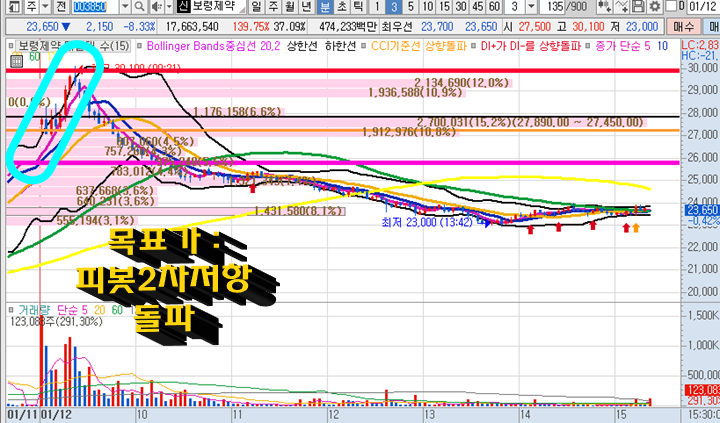Open stock code history dropdown arrow
Image resolution: width=720 pixels, height=423 pixels.
(125, 6)
